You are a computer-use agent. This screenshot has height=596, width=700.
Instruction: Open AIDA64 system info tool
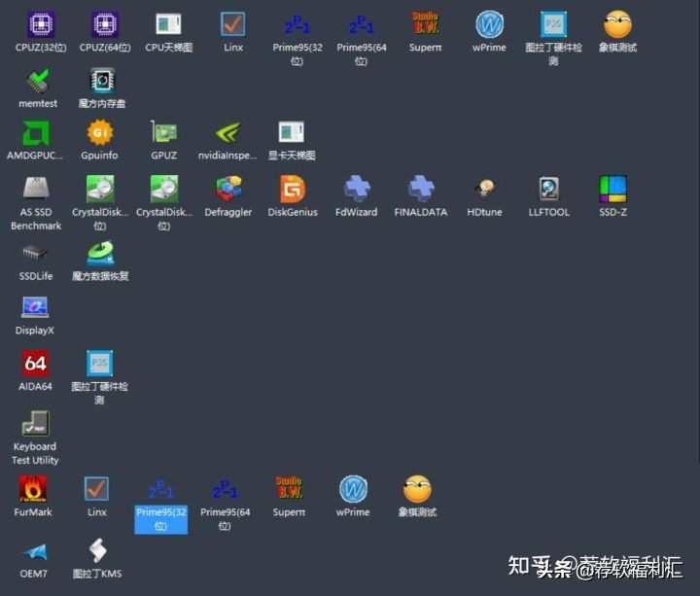pos(35,365)
